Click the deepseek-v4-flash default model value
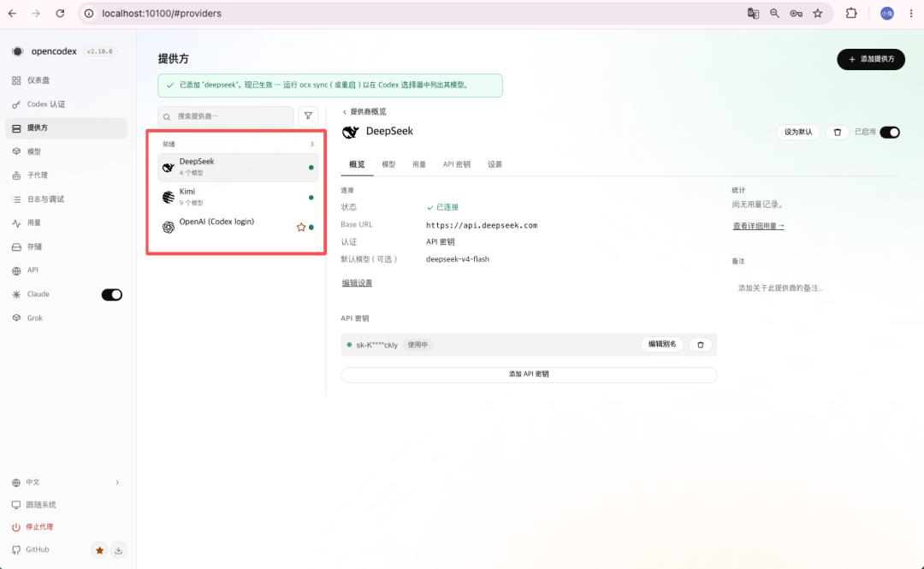 click(x=457, y=259)
